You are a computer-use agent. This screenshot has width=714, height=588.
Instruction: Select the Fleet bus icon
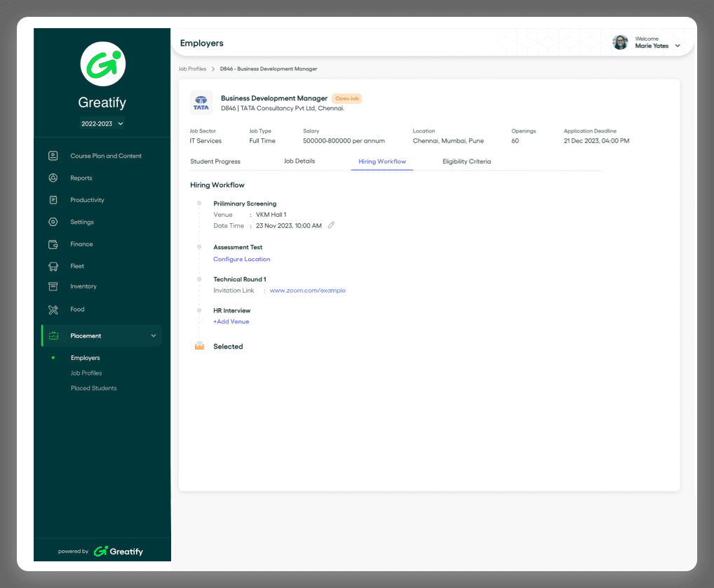click(x=53, y=266)
